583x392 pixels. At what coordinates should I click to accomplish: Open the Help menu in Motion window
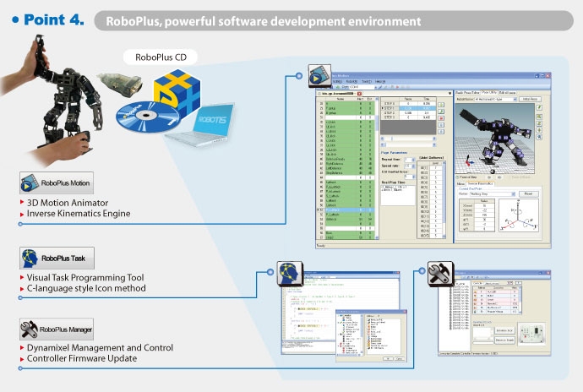point(380,81)
